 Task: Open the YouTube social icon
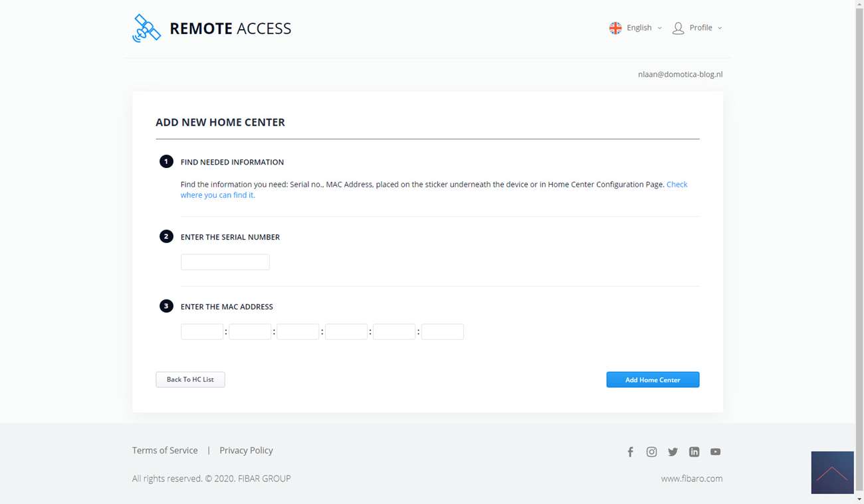coord(715,452)
